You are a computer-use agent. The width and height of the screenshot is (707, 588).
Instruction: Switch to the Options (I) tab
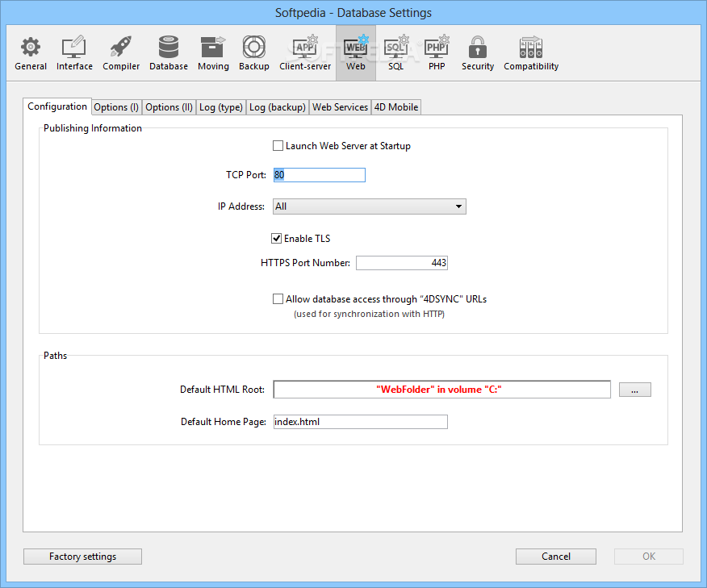(x=116, y=107)
